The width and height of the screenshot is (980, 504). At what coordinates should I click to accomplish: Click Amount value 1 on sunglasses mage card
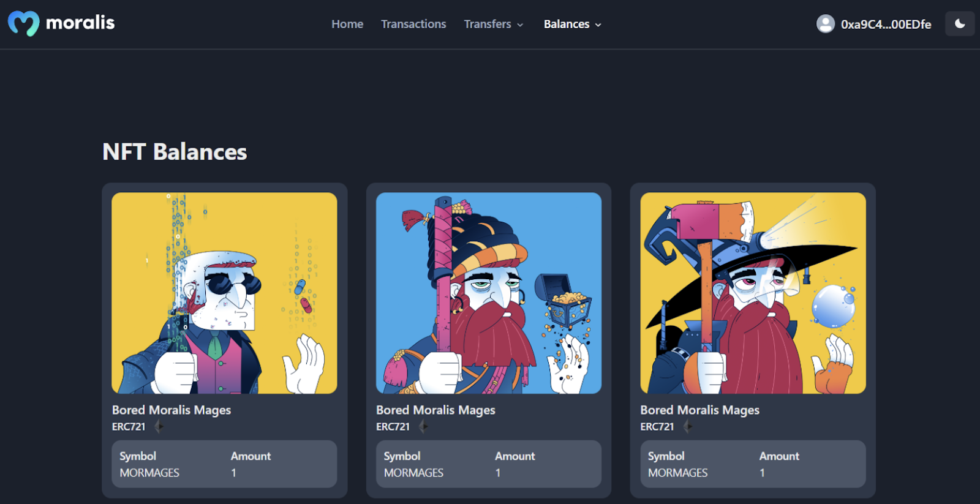point(233,473)
